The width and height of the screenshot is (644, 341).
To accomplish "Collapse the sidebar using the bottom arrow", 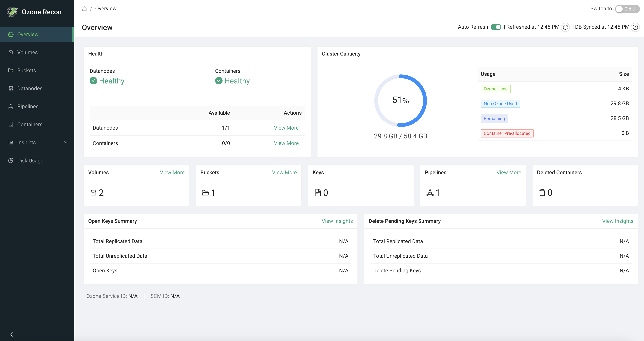I will (x=11, y=334).
